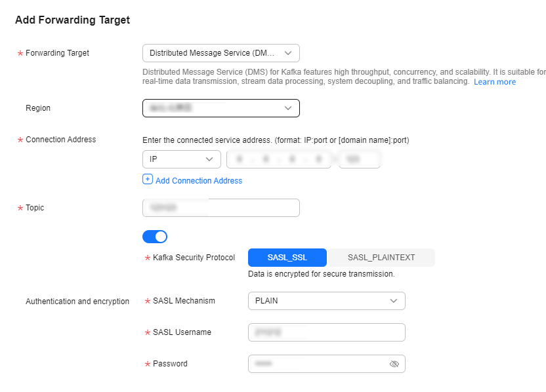The width and height of the screenshot is (546, 392).
Task: Toggle password visibility eye icon
Action: pyautogui.click(x=394, y=364)
